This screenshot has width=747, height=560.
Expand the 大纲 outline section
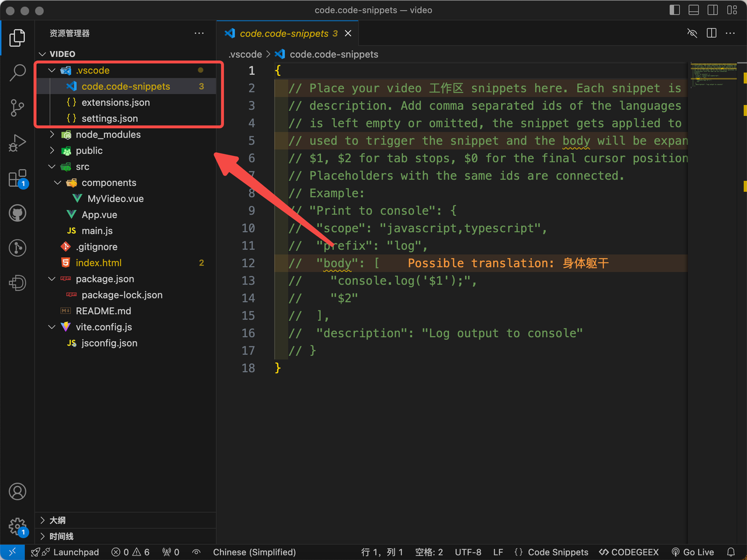57,520
